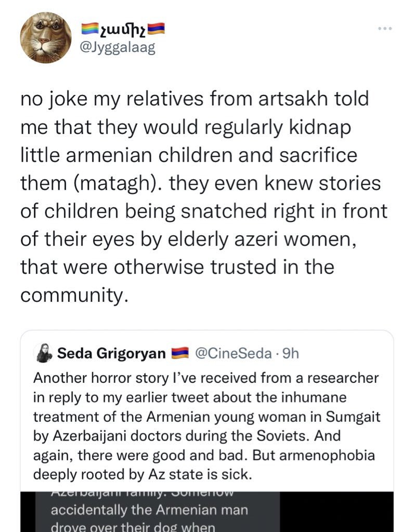Click "accidentally the Armenian man" image text

tap(149, 510)
